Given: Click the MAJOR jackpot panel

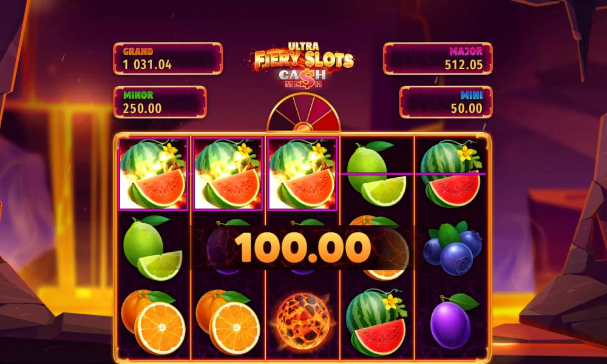Looking at the screenshot, I should pos(438,58).
